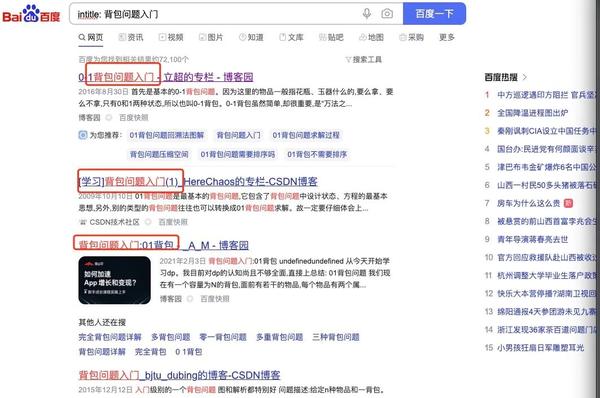Open hot search 中方巡逻遇印方阻拦
The image size is (600, 398).
[x=546, y=95]
